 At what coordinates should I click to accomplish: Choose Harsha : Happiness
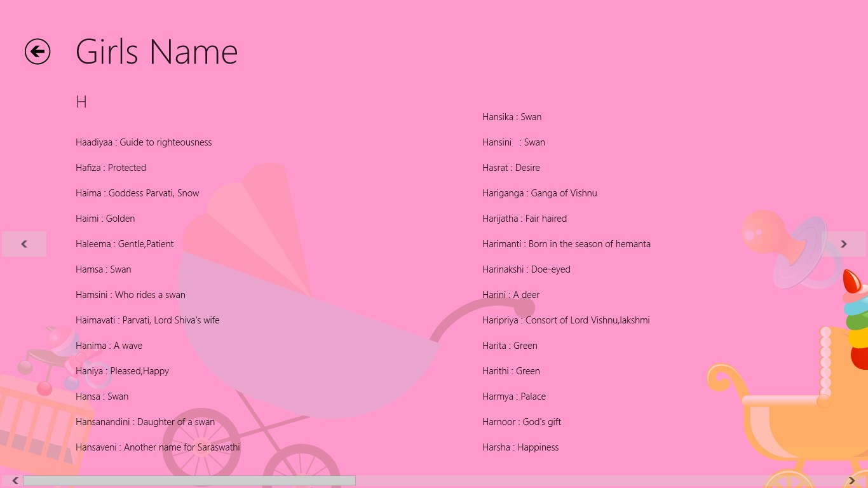[x=520, y=447]
